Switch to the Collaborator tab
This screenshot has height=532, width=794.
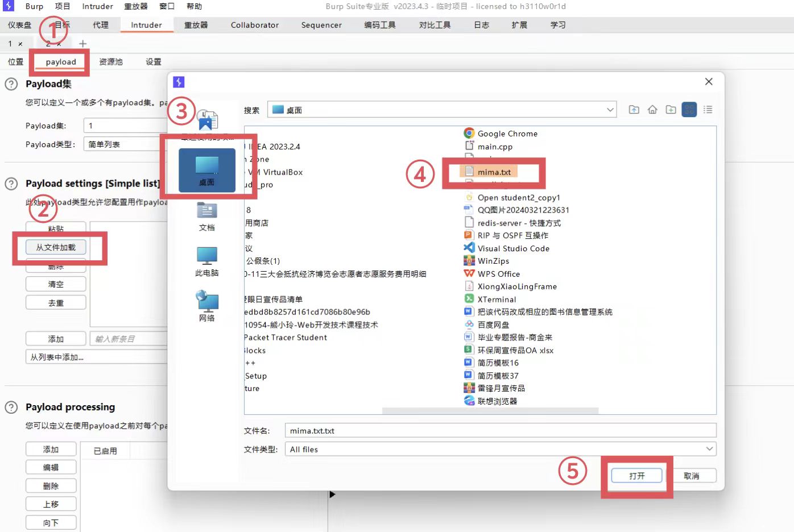tap(255, 25)
